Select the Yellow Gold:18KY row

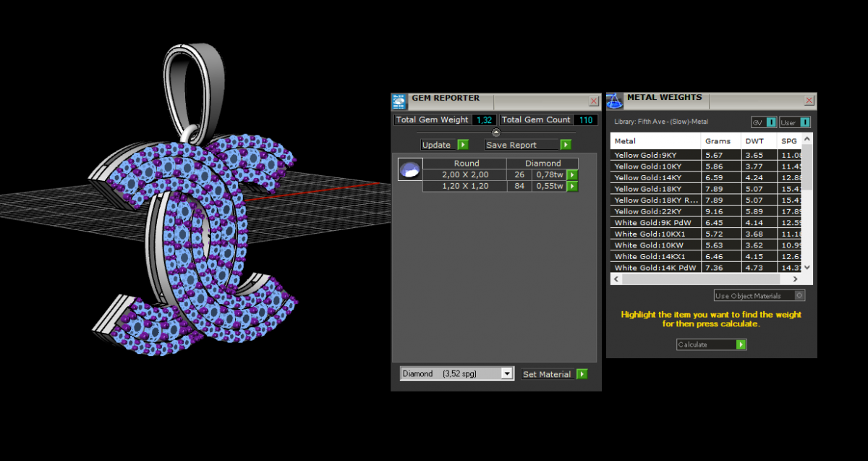[655, 189]
